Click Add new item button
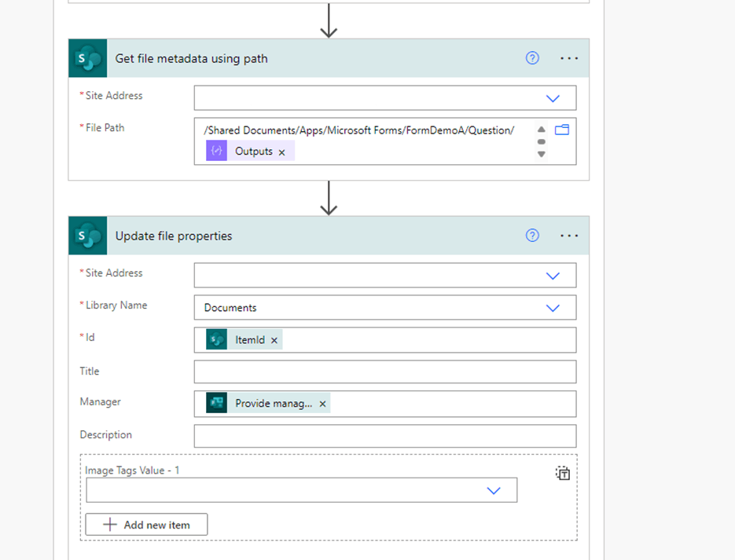This screenshot has width=735, height=560. (146, 525)
